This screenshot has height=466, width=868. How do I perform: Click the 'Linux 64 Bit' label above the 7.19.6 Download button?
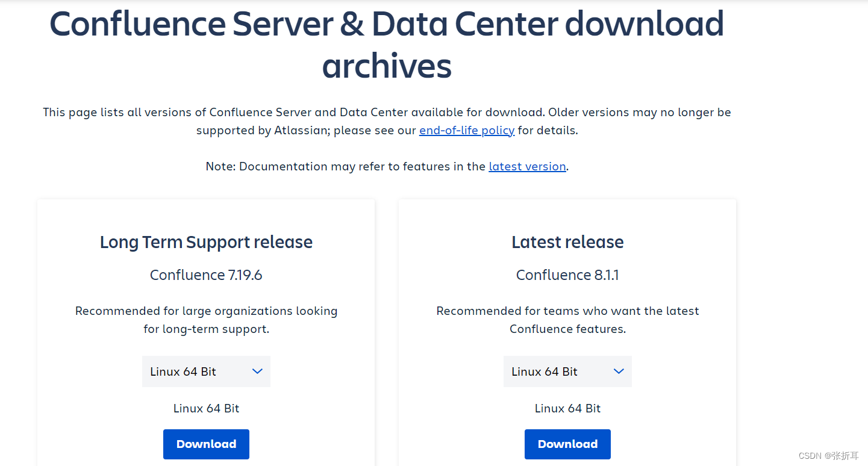[206, 408]
